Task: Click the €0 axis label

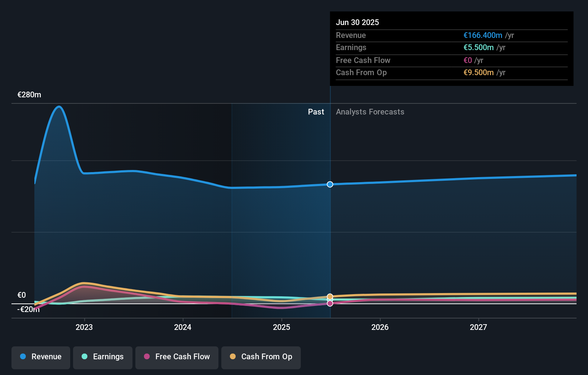Action: 22,295
